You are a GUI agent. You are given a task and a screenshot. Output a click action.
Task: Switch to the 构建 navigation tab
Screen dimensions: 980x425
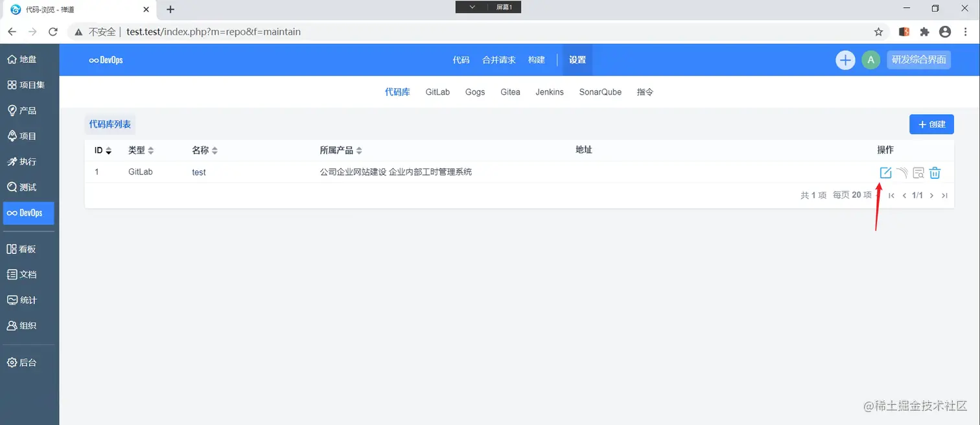(537, 60)
